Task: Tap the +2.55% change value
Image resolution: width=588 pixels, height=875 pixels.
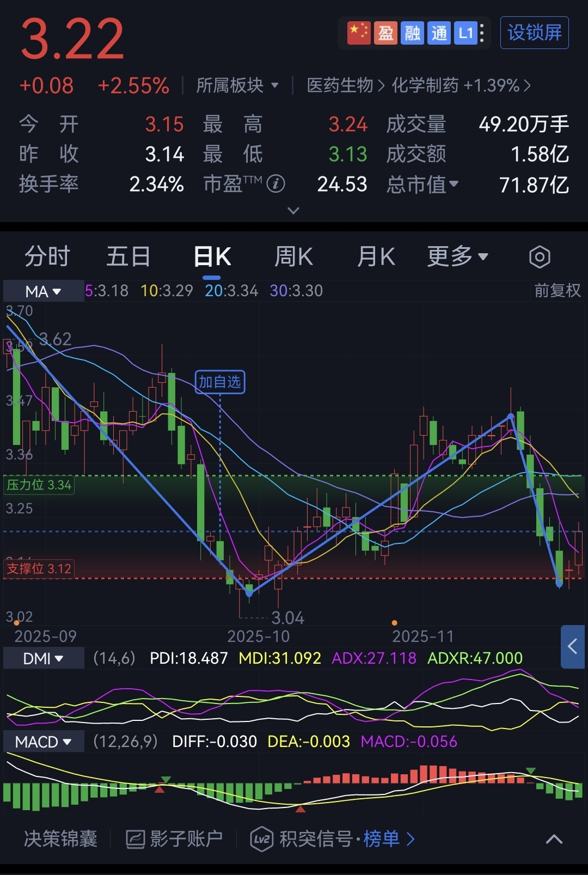Action: [133, 85]
